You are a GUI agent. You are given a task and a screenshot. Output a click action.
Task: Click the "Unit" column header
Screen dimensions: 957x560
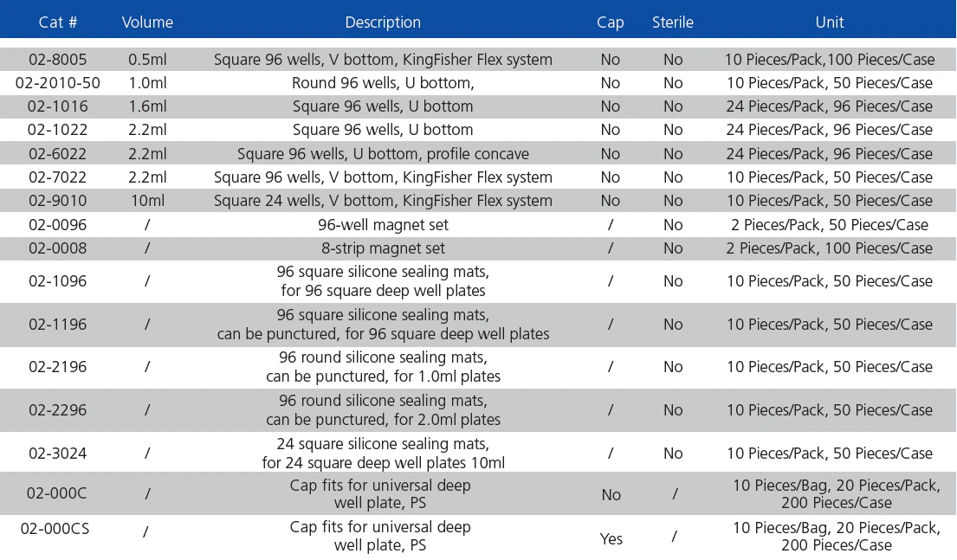(x=830, y=23)
